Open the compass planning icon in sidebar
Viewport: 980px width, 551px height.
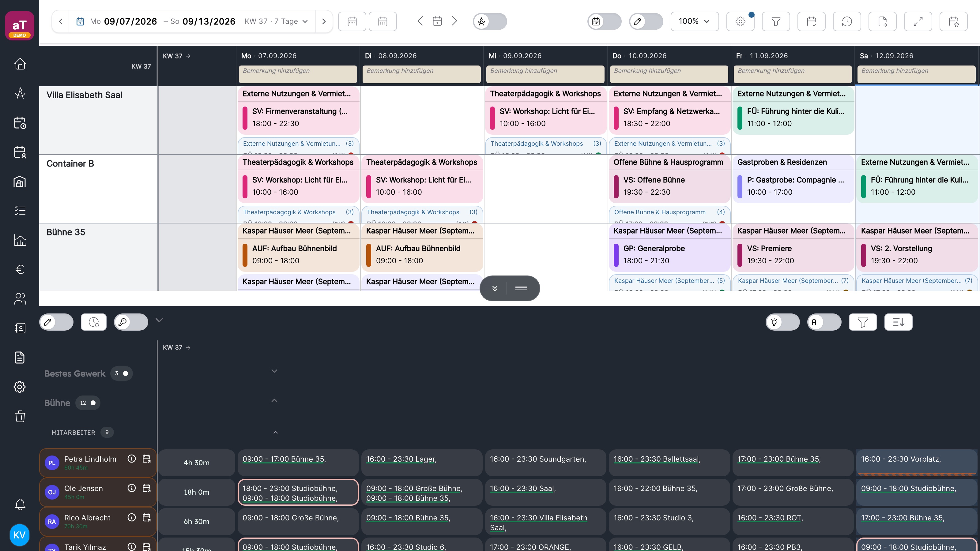[20, 93]
